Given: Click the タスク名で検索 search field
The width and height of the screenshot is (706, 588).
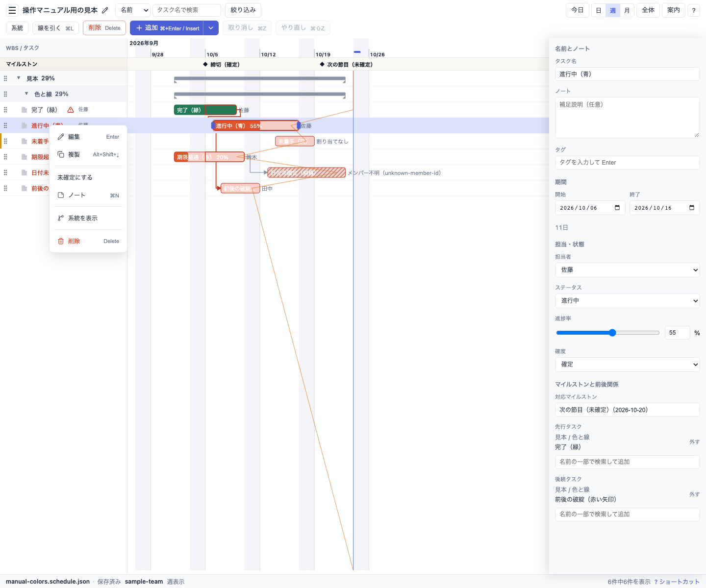Looking at the screenshot, I should (x=187, y=10).
